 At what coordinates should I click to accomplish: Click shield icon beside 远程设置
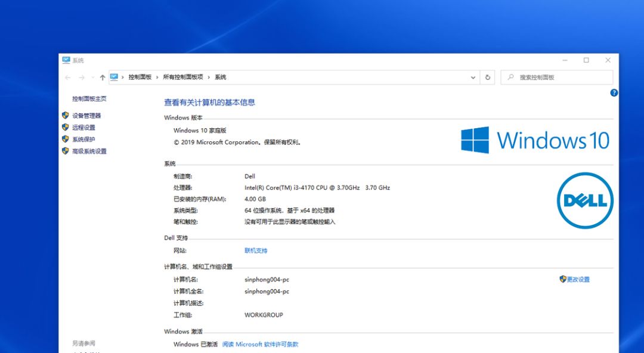[x=66, y=128]
